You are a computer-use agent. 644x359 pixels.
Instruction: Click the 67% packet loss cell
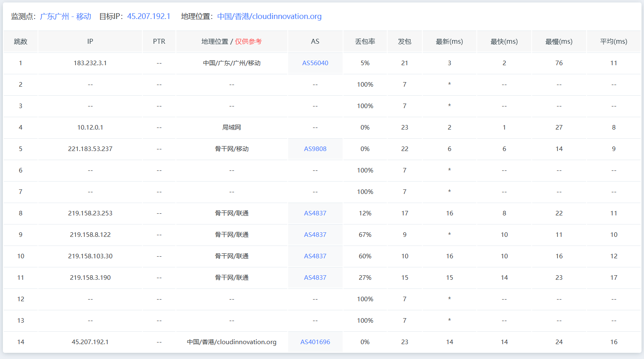coord(365,235)
